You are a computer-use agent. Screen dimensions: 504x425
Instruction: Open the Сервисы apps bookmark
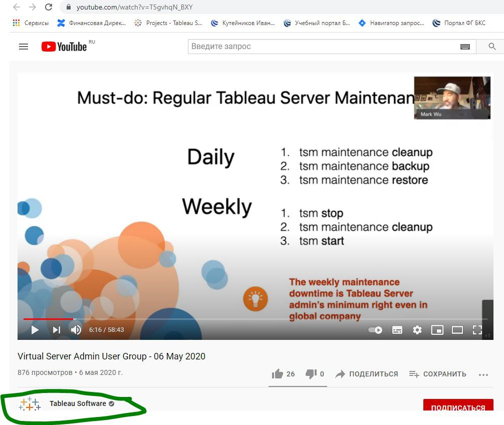click(31, 23)
